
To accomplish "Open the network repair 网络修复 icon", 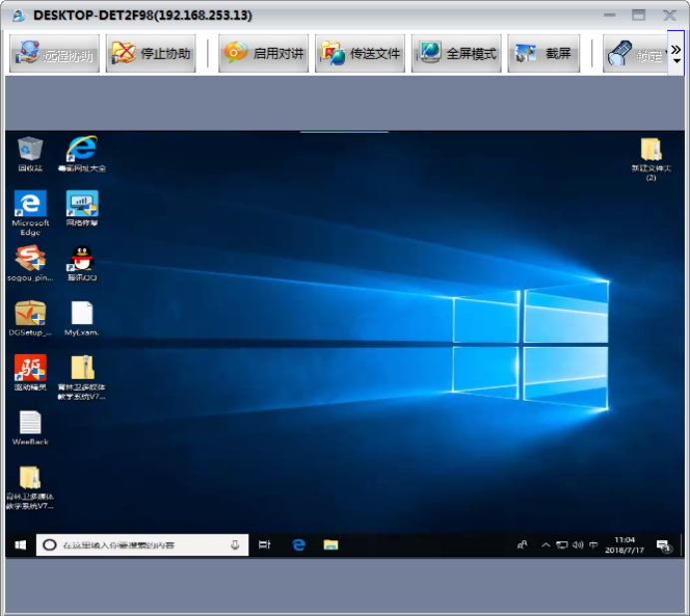I will coord(82,208).
